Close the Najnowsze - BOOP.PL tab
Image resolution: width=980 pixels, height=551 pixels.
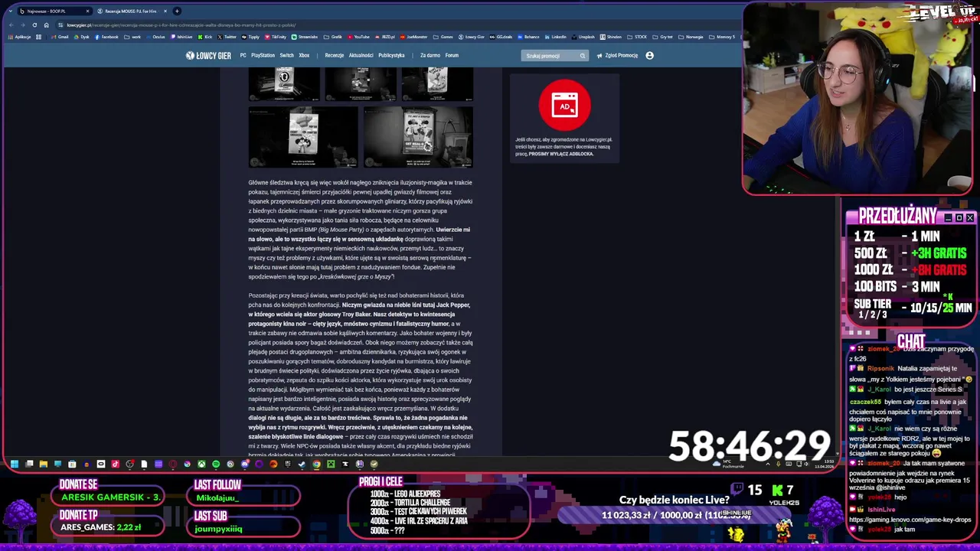87,11
